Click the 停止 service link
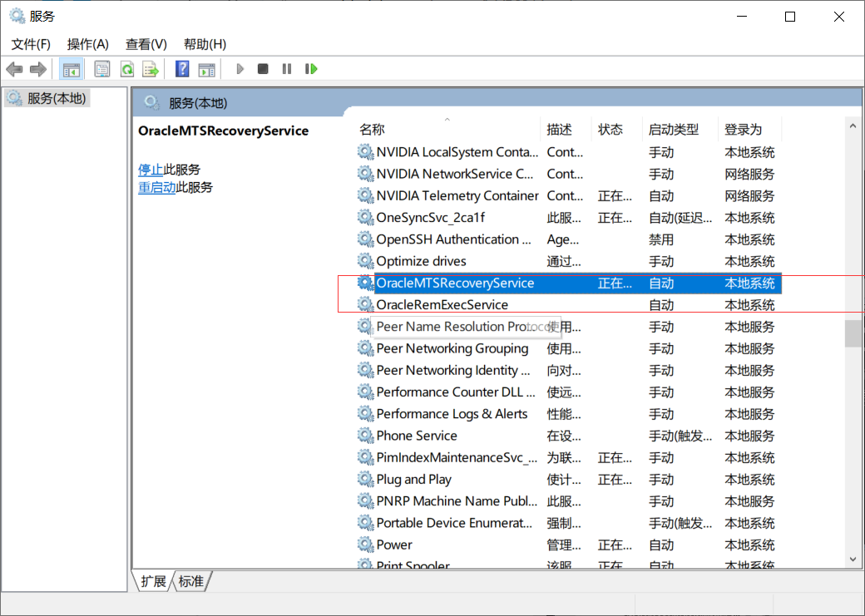865x616 pixels. pos(151,170)
